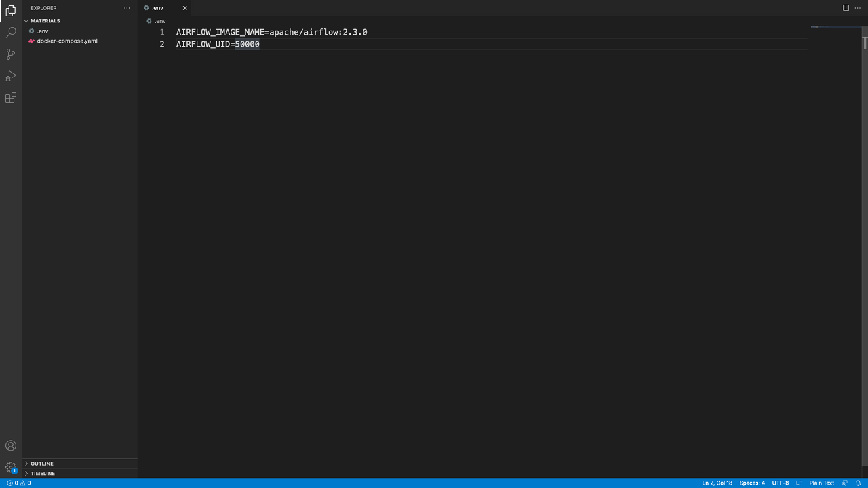Click line number 1 in gutter
This screenshot has height=488, width=868.
(x=162, y=32)
